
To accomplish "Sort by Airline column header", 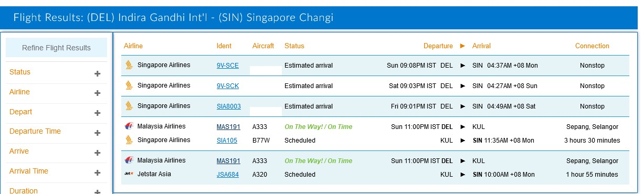I will click(x=133, y=46).
